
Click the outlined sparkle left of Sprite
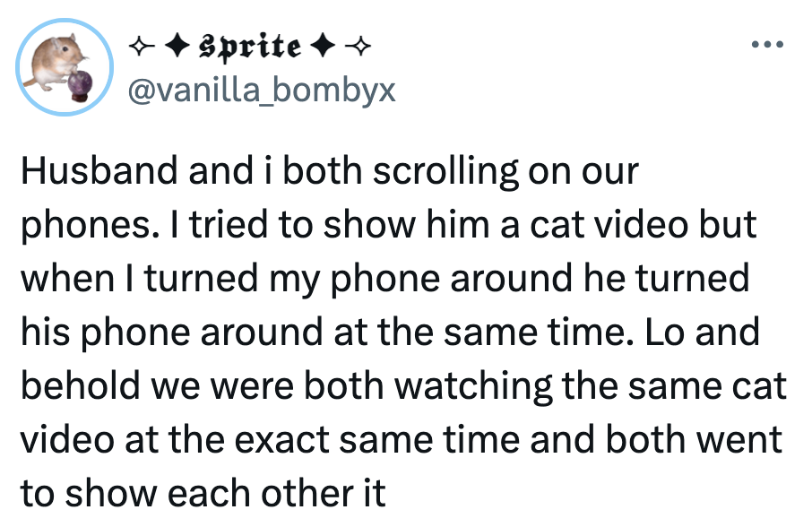pos(140,45)
